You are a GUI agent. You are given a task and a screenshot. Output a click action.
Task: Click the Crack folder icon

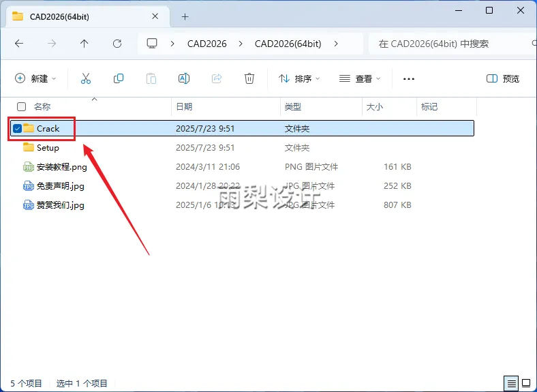pos(29,128)
